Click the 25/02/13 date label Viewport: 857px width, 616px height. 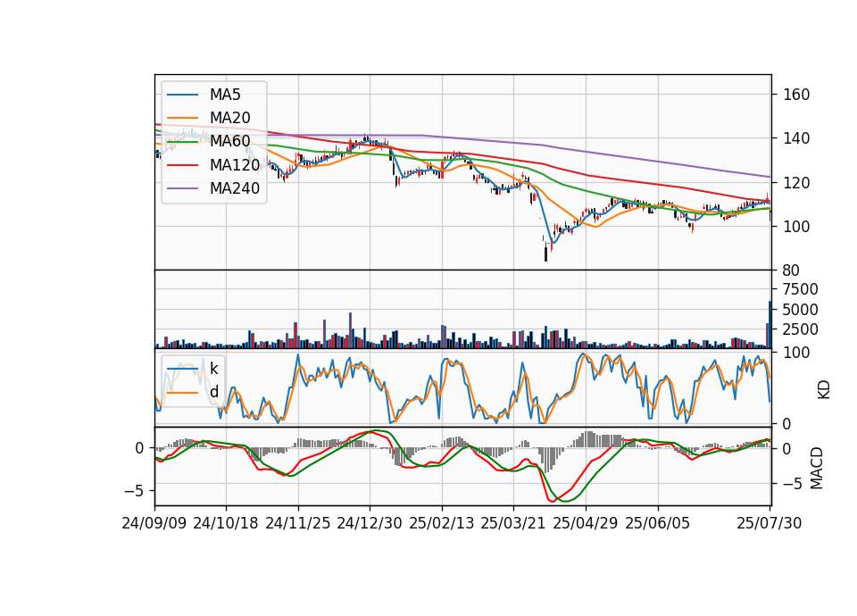[442, 523]
